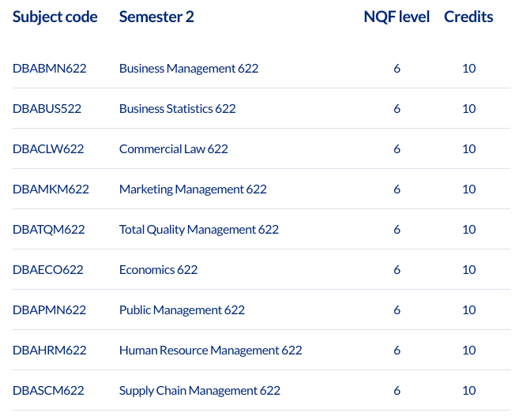Viewport: 519px width, 420px height.
Task: Click Economics 622 subject name
Action: 158,269
